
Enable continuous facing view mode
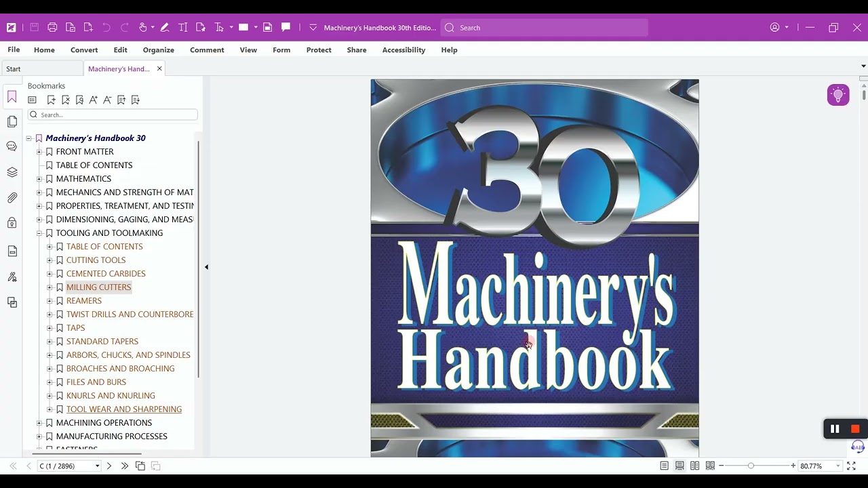(x=710, y=466)
